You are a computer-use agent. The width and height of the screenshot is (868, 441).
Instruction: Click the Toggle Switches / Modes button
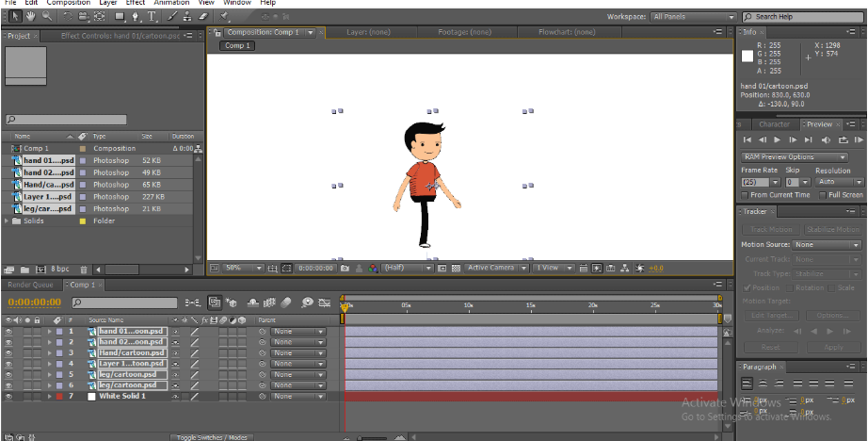click(x=212, y=437)
